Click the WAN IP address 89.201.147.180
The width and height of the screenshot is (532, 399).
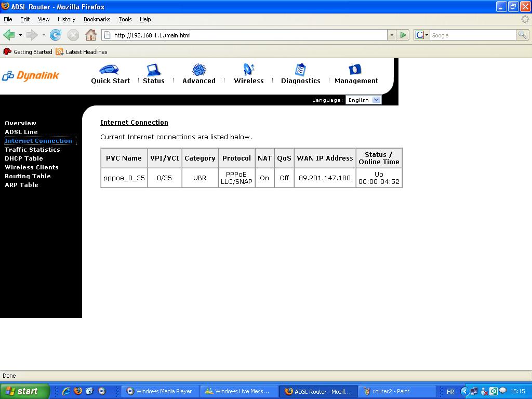(x=325, y=178)
